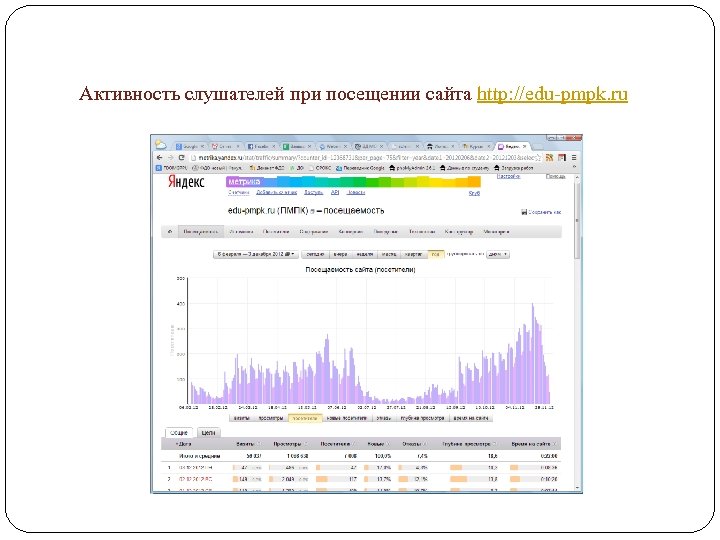Show время на сайте on the chart
720x540 pixels.
point(471,418)
